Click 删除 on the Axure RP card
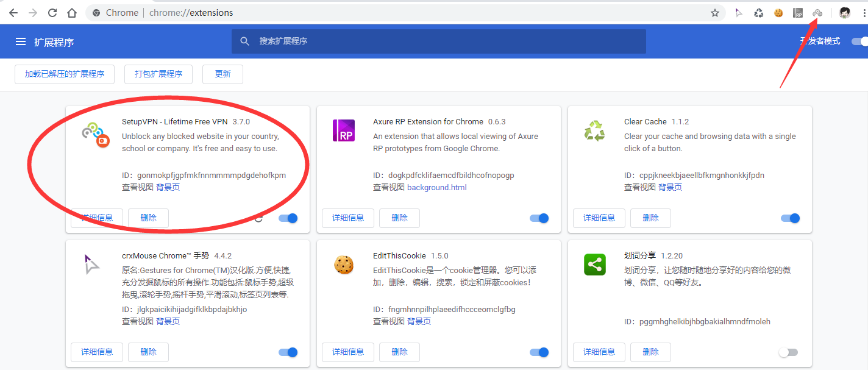The image size is (868, 370). (x=399, y=218)
